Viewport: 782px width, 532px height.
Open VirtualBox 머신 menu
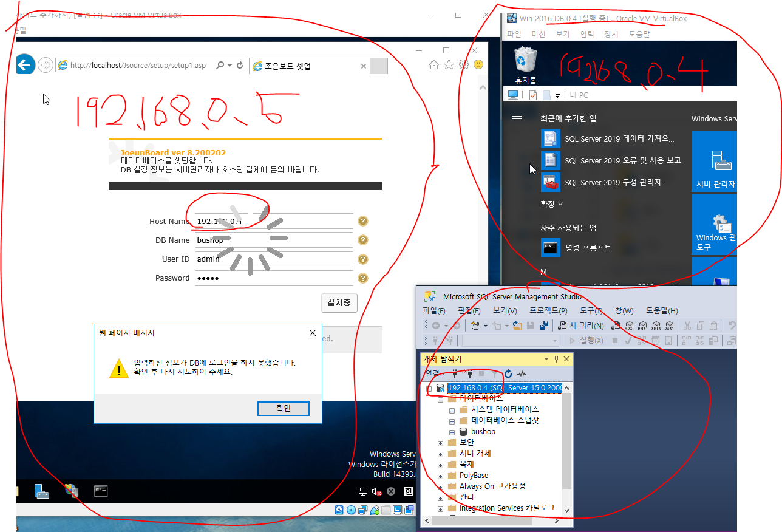coord(538,34)
